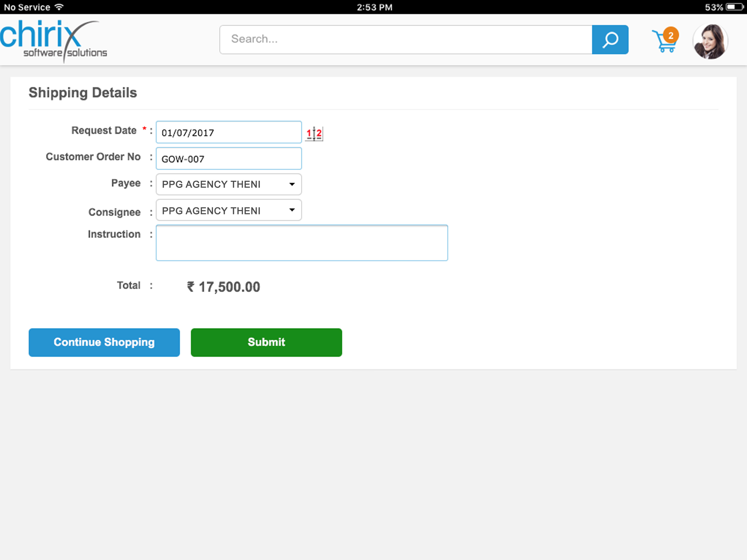Click the Consignee label
The width and height of the screenshot is (747, 560).
click(115, 212)
